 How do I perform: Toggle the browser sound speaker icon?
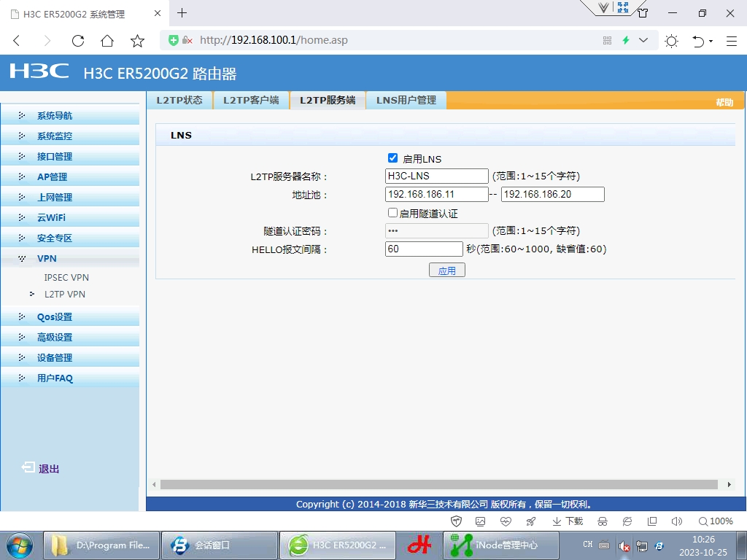tap(676, 521)
